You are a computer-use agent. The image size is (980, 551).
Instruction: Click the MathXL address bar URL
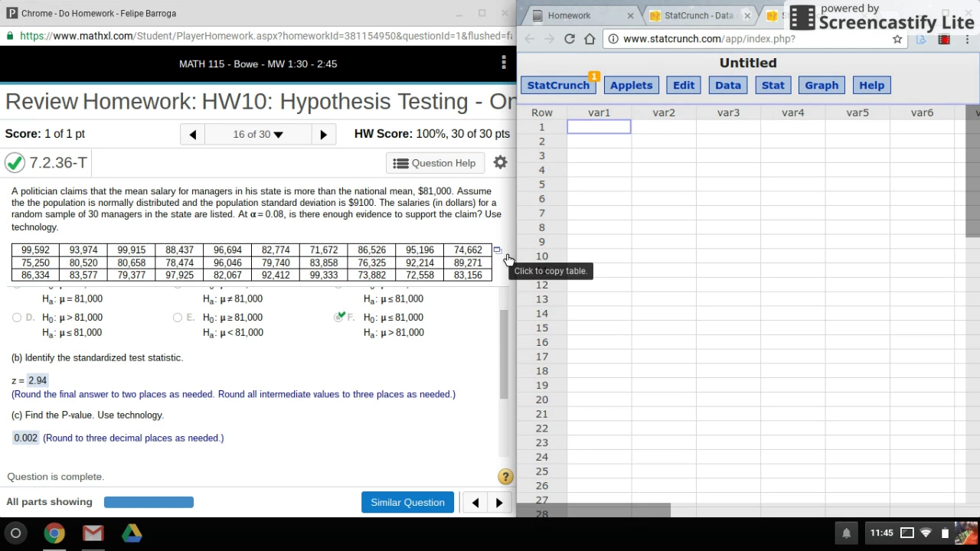tap(266, 36)
